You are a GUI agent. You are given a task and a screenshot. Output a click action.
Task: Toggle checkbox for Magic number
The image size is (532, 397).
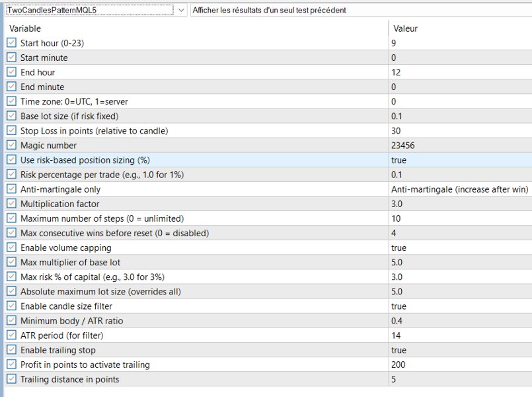click(x=11, y=145)
